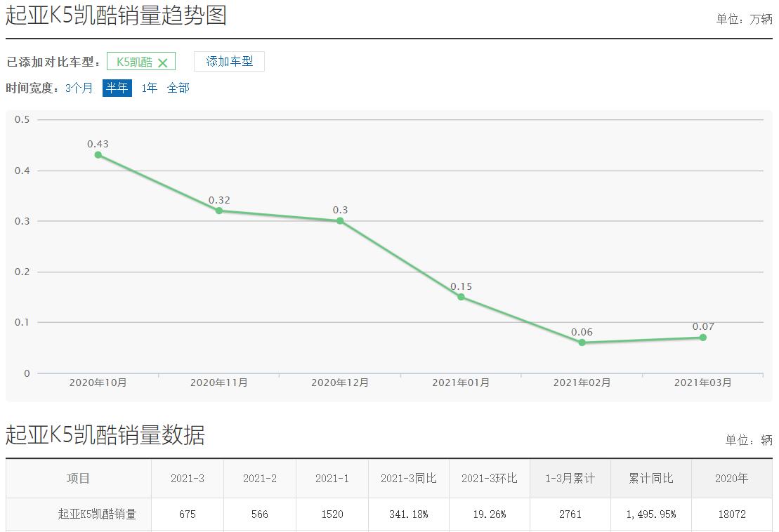
Task: Click the 2020年12月 data point 0.3
Action: [x=340, y=221]
